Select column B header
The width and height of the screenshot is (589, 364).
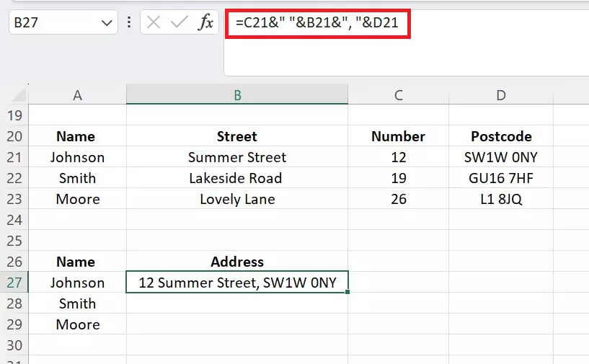pyautogui.click(x=237, y=94)
